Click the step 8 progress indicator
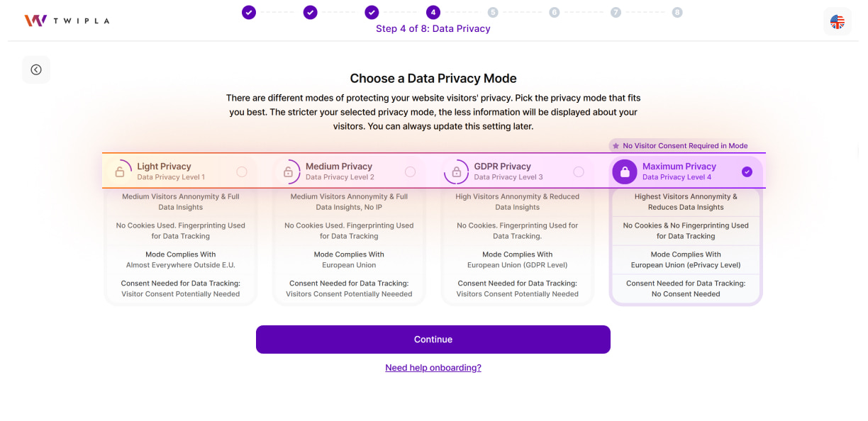The width and height of the screenshot is (868, 421). (x=677, y=12)
